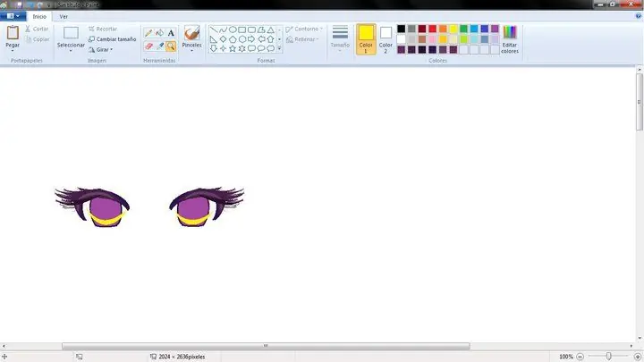Image resolution: width=644 pixels, height=362 pixels.
Task: Open the Girar rotate dropdown
Action: pyautogui.click(x=100, y=50)
